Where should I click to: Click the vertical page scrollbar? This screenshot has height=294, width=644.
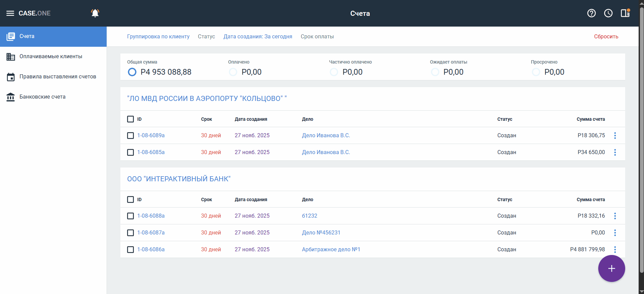coord(641,141)
